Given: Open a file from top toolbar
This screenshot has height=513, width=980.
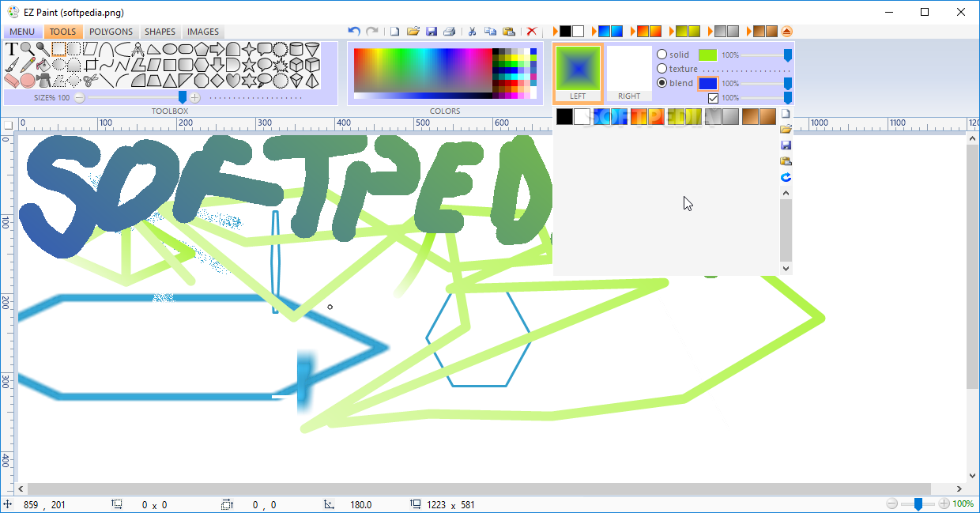Looking at the screenshot, I should click(x=413, y=32).
